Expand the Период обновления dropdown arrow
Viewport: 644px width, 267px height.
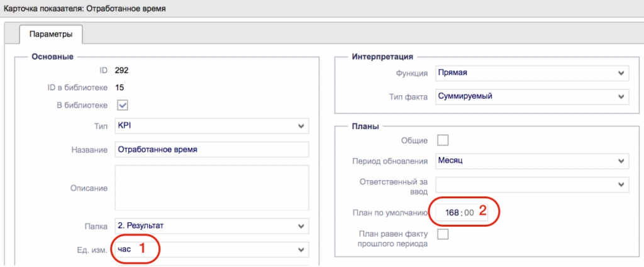point(620,161)
